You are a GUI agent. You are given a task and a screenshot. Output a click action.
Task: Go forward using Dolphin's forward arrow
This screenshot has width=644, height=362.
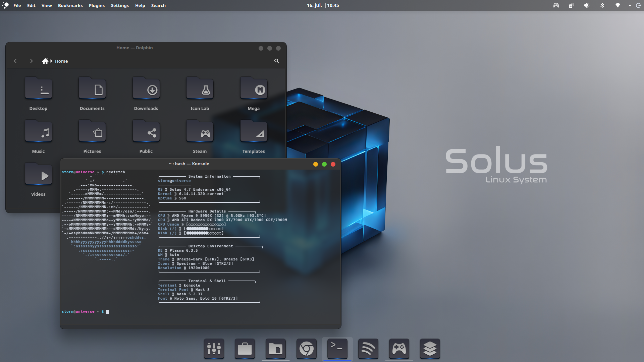click(31, 61)
